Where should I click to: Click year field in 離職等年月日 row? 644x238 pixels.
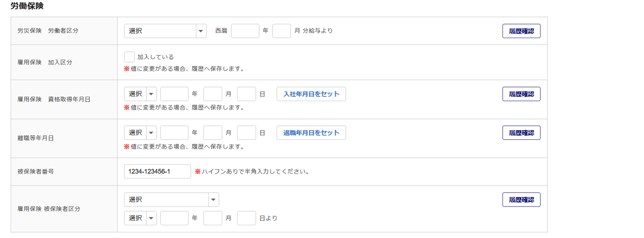tap(174, 133)
